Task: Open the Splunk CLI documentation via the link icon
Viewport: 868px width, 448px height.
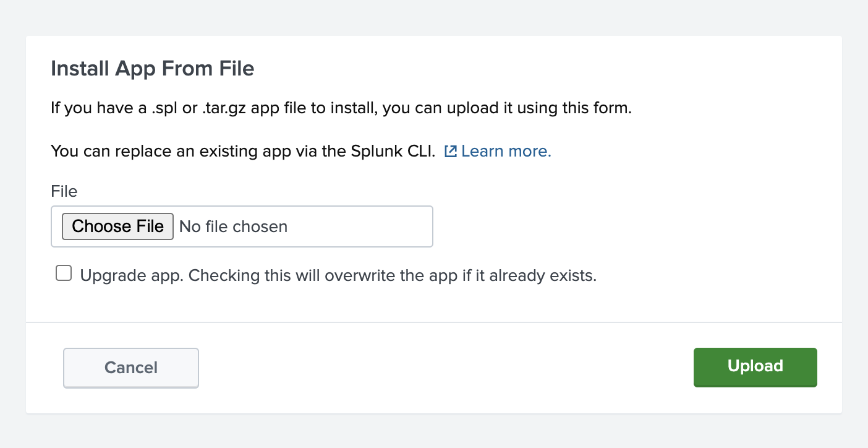Action: [x=451, y=150]
